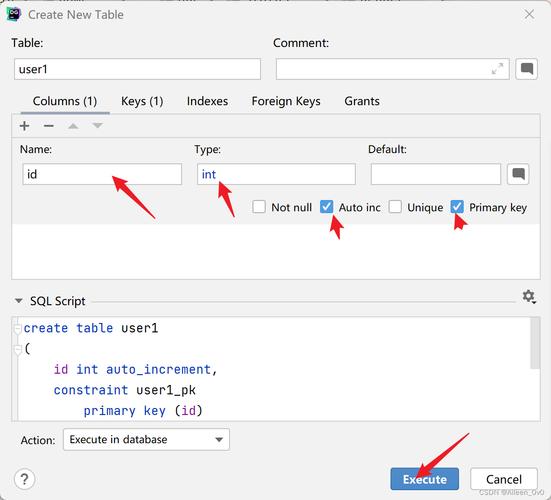The image size is (551, 500).
Task: Click the Execute button
Action: click(x=424, y=479)
